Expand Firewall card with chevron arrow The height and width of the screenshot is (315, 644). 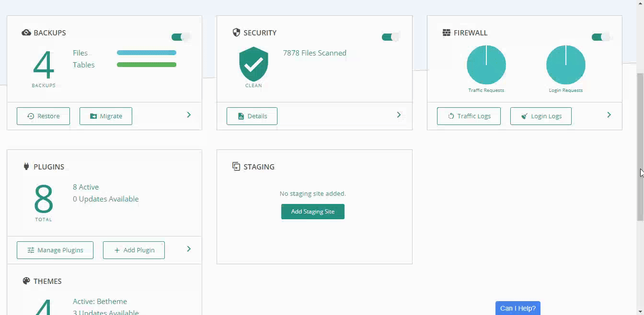point(609,115)
